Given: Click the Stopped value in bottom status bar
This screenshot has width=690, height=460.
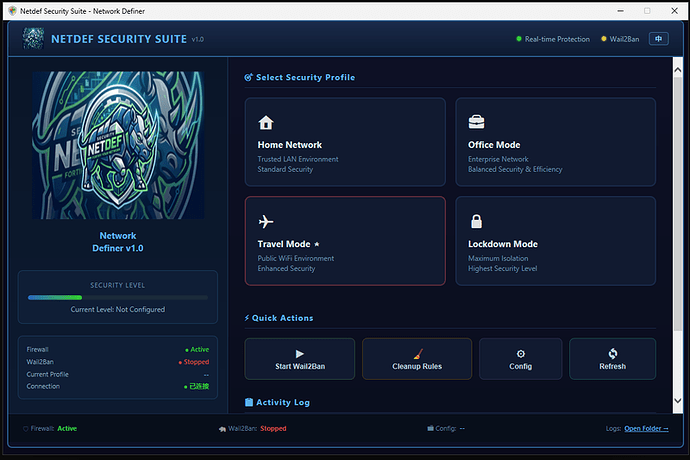Looking at the screenshot, I should coord(273,428).
